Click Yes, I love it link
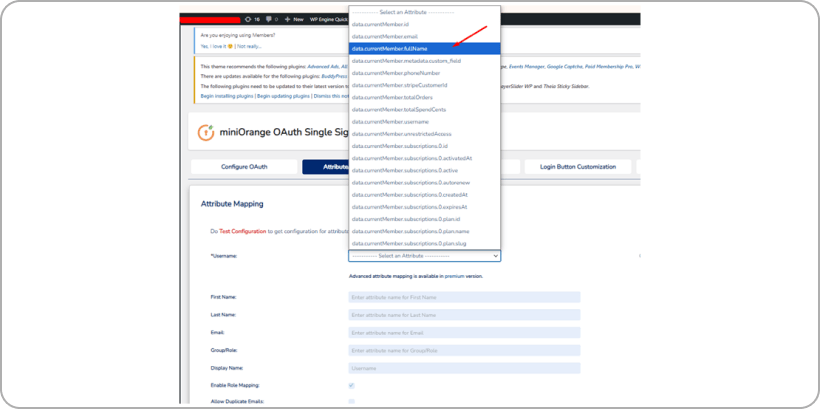Screen dimensions: 820x409 tap(217, 46)
